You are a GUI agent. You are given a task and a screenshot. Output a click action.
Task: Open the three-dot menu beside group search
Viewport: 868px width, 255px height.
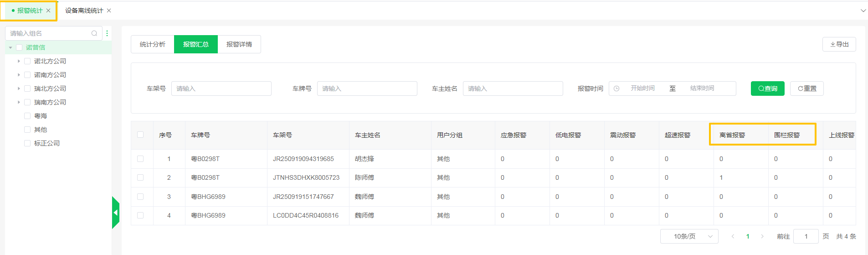[107, 33]
